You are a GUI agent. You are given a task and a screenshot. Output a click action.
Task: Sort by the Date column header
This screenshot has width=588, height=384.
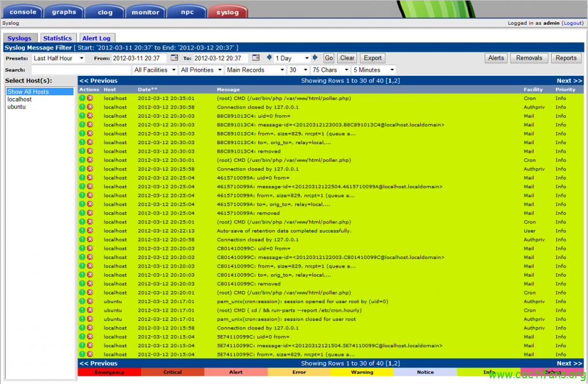click(148, 90)
